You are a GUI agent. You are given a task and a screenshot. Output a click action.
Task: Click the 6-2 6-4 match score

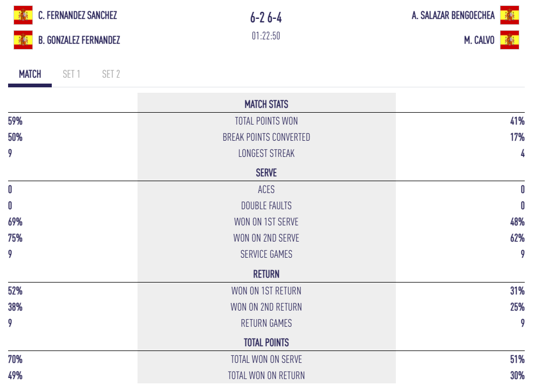pos(266,18)
